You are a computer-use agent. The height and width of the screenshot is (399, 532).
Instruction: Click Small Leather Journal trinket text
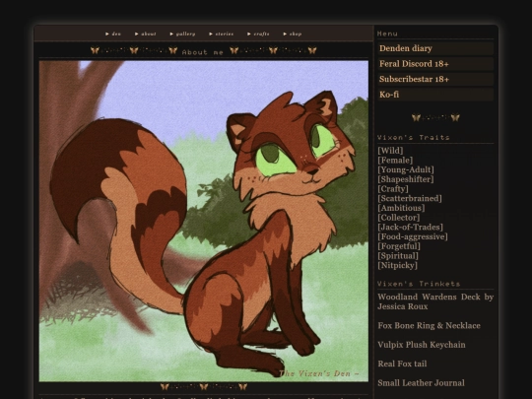(421, 383)
